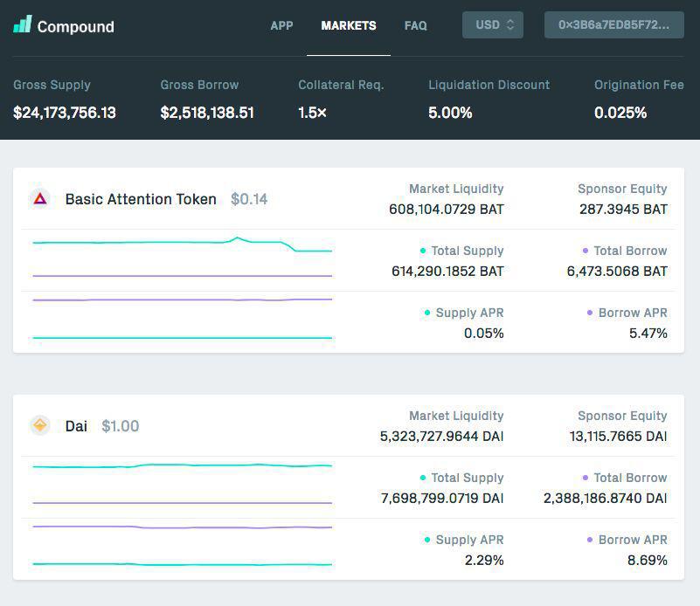
Task: Click the wallet address 0x3B6a7ED85F72 button
Action: coord(613,25)
